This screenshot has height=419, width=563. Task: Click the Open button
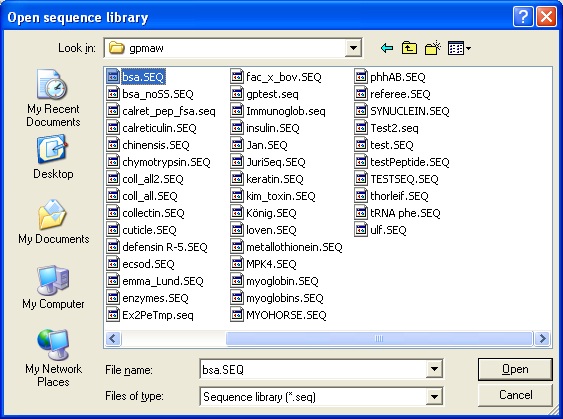click(515, 369)
